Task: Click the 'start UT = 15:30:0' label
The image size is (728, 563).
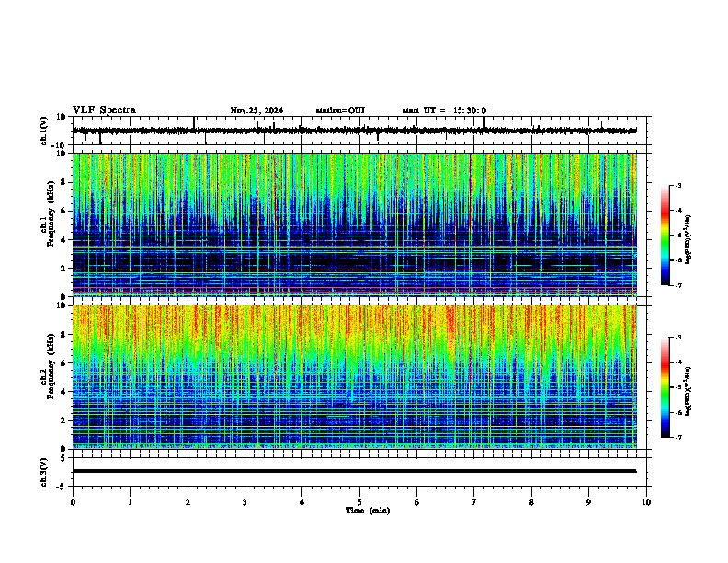Action: [444, 110]
